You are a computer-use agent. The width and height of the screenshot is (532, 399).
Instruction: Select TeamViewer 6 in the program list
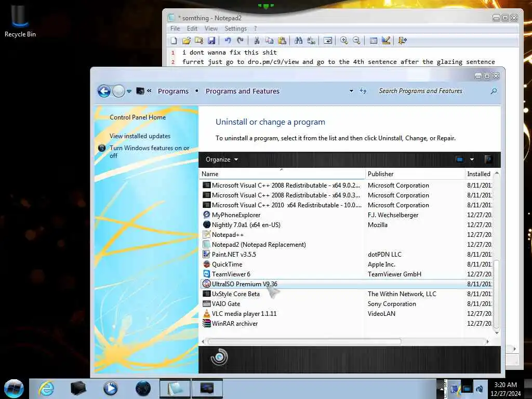click(x=347, y=274)
